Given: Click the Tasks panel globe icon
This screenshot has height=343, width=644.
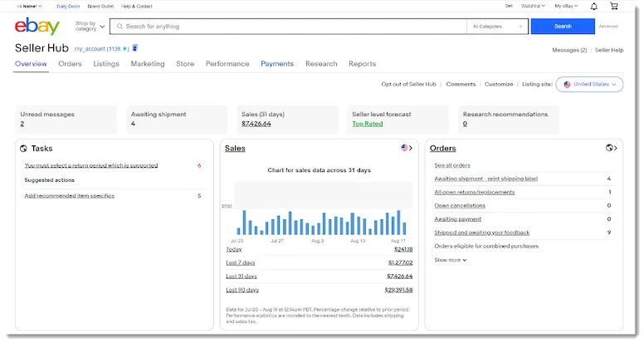Looking at the screenshot, I should pyautogui.click(x=23, y=149).
